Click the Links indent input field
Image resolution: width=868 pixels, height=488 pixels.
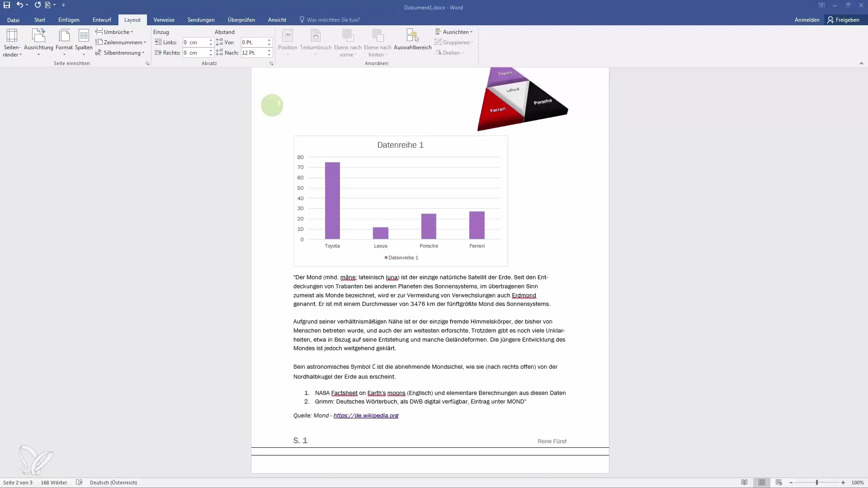(x=195, y=42)
